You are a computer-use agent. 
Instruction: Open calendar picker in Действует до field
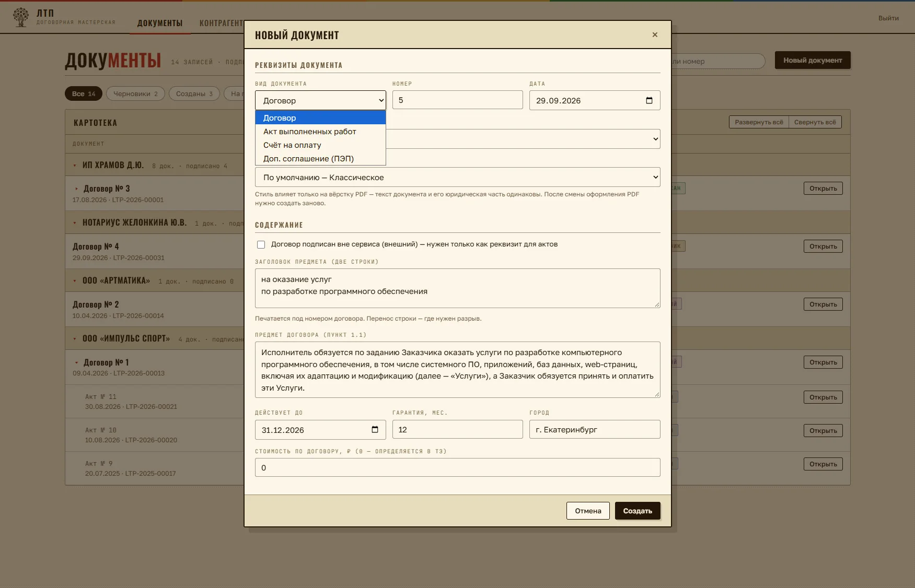(375, 430)
